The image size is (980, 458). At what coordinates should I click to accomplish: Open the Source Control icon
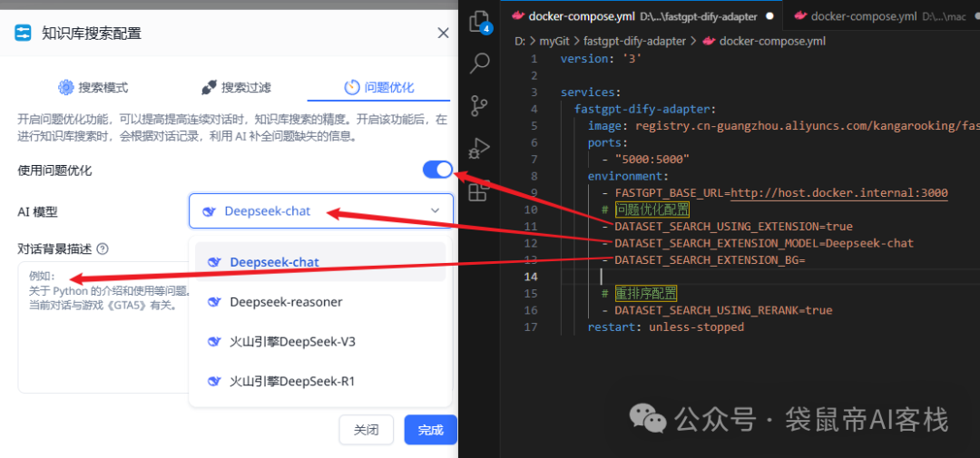pyautogui.click(x=479, y=105)
